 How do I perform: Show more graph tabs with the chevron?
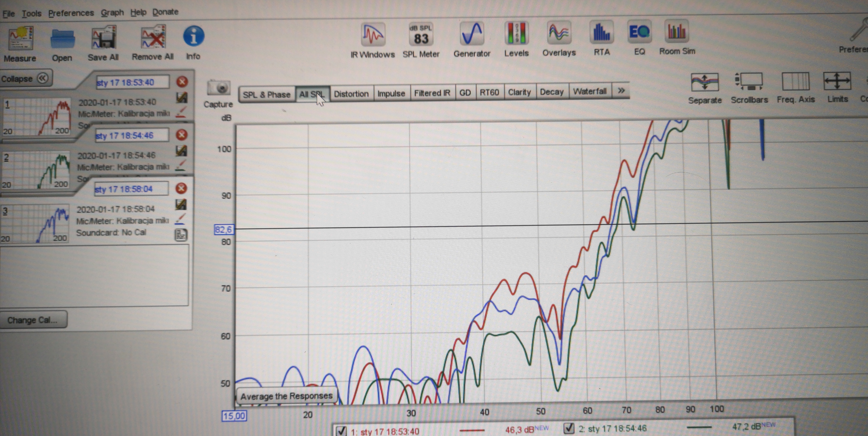point(621,91)
